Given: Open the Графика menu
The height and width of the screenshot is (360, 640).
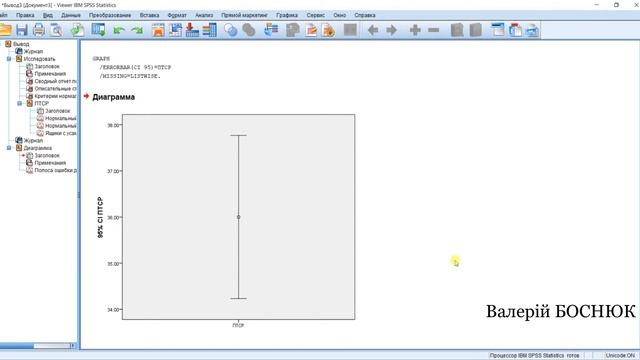Looking at the screenshot, I should tap(287, 15).
